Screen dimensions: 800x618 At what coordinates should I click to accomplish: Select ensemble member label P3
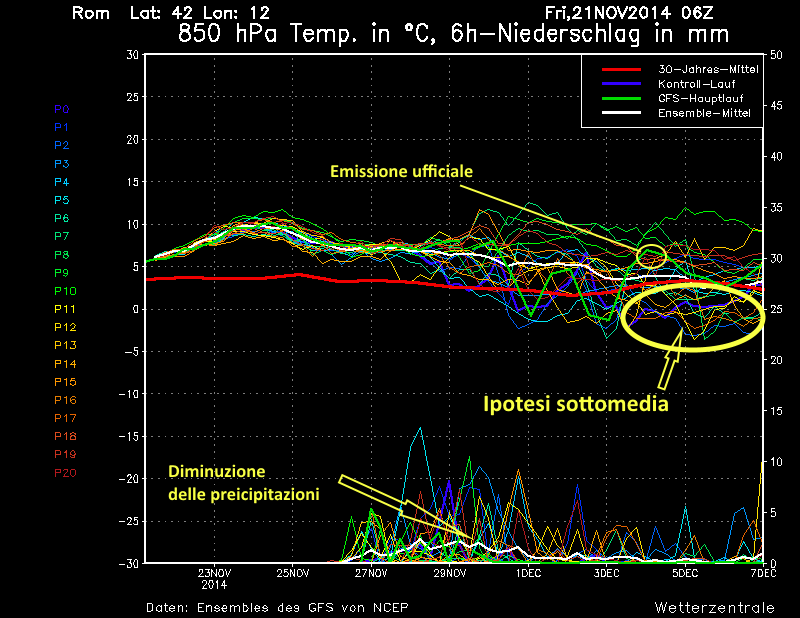point(62,164)
